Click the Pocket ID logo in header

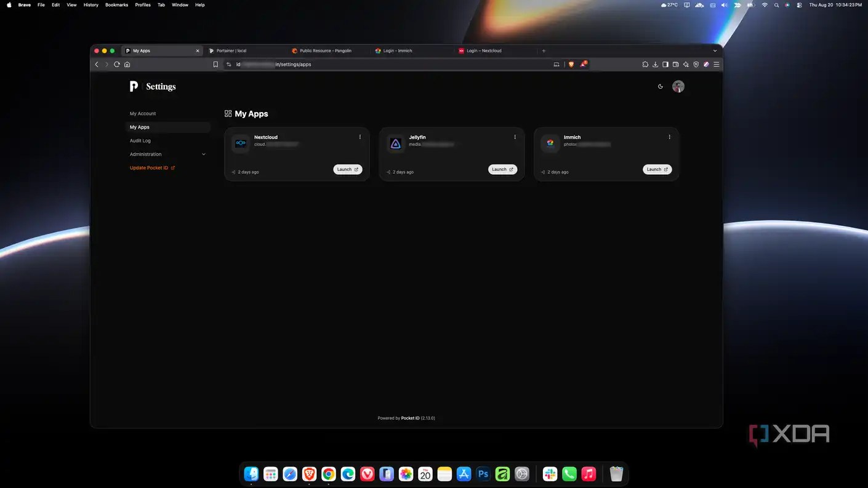coord(134,87)
